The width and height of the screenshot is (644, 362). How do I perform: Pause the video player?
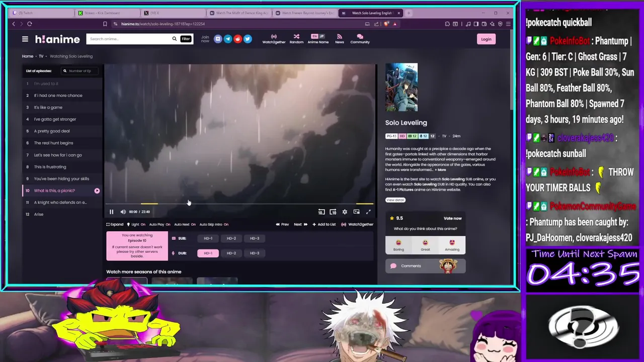tap(112, 212)
